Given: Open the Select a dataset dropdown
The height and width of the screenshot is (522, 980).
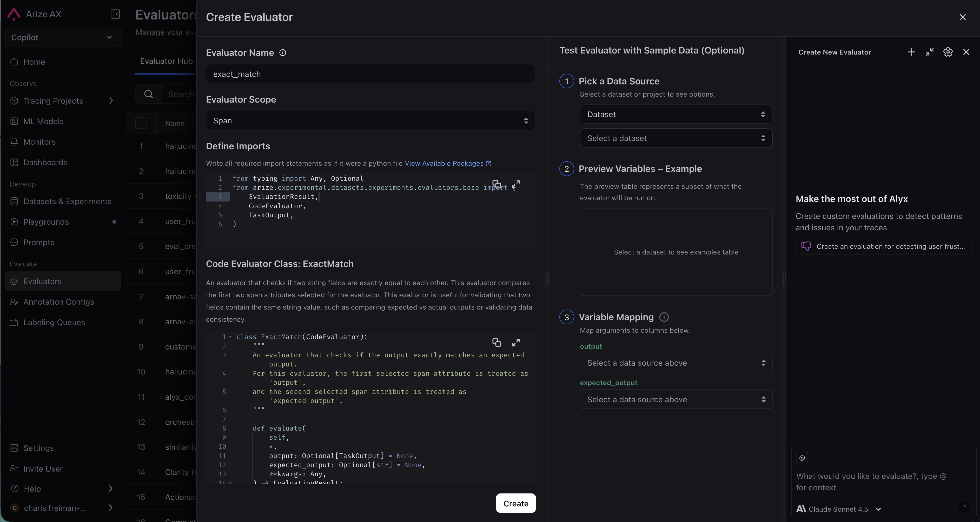Looking at the screenshot, I should coord(676,138).
